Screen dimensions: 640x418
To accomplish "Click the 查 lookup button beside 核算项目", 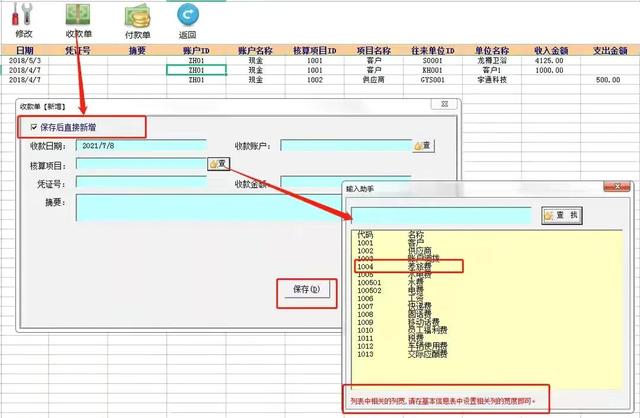I will 219,164.
